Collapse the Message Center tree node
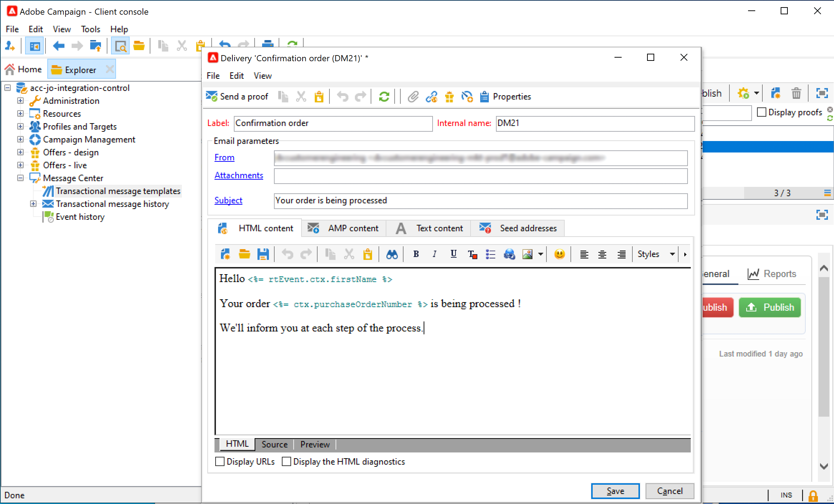This screenshot has height=504, width=834. tap(20, 178)
